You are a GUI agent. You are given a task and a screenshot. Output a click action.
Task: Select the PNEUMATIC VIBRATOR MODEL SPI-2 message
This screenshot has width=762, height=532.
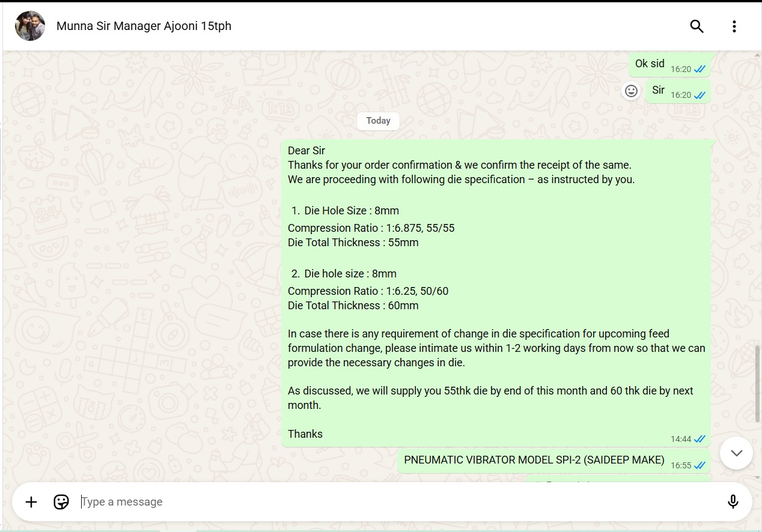(x=534, y=461)
